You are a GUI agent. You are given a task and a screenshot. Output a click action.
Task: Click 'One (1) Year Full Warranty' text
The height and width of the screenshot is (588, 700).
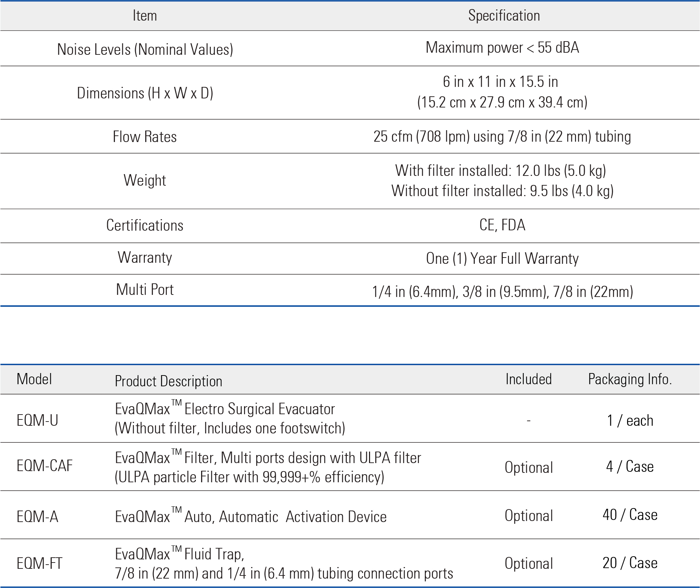502,259
